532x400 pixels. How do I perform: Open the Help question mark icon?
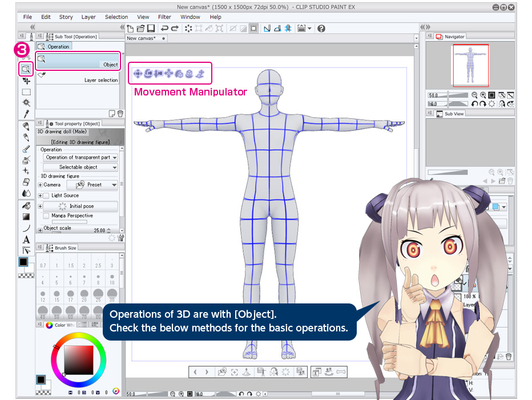[x=321, y=28]
